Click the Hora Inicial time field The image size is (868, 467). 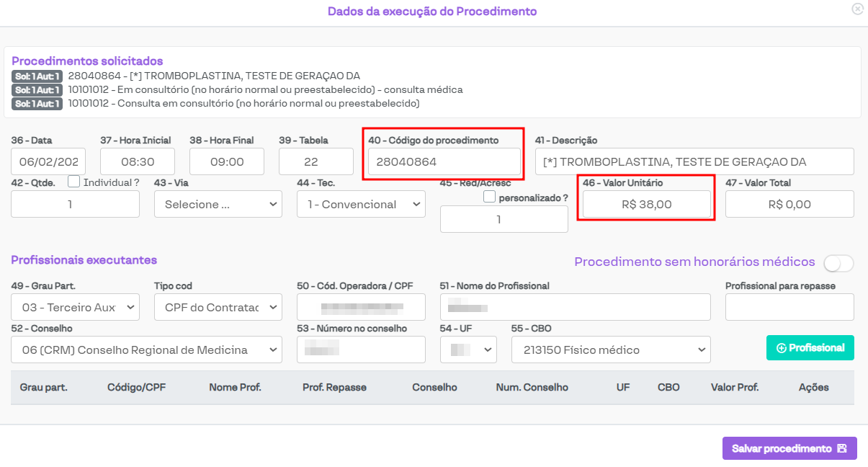click(138, 162)
